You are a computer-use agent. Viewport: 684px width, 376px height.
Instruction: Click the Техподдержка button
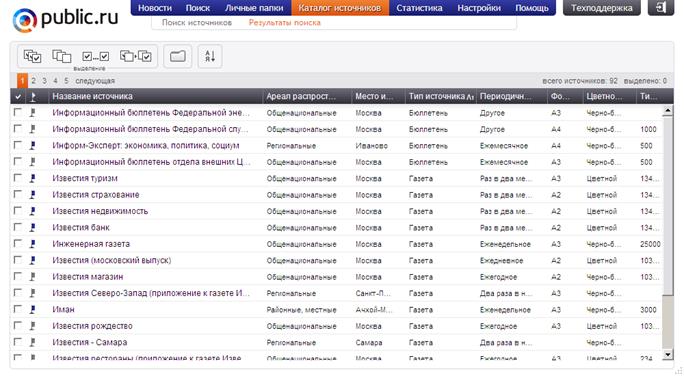[x=602, y=8]
